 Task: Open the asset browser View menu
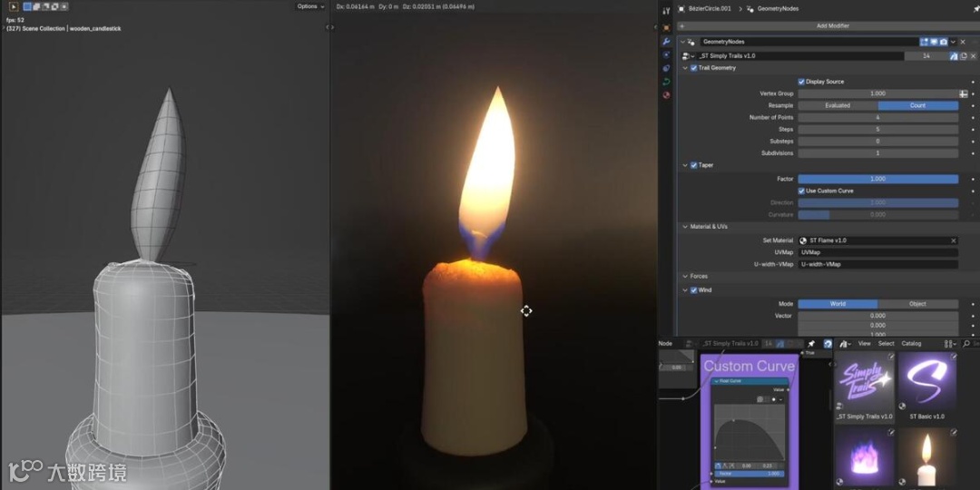(x=864, y=344)
